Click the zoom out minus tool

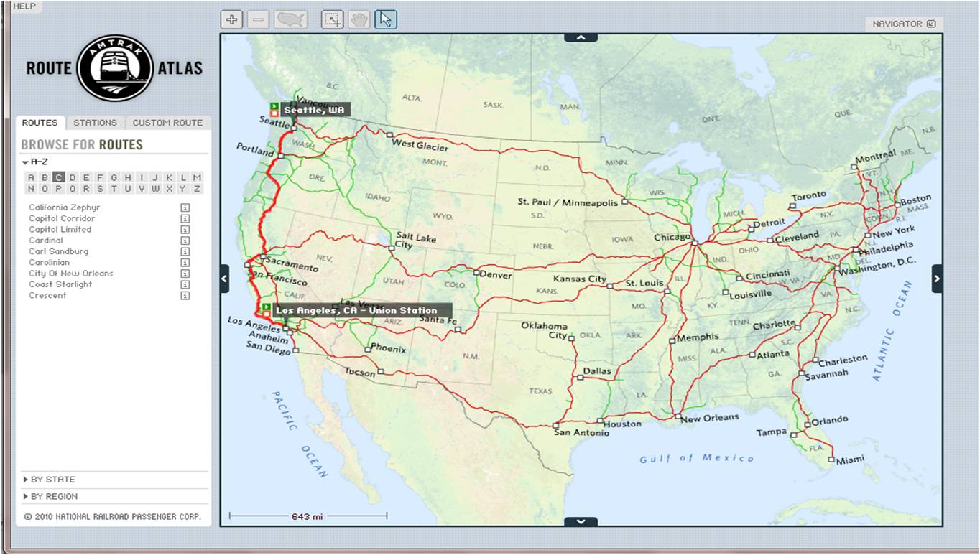click(259, 20)
